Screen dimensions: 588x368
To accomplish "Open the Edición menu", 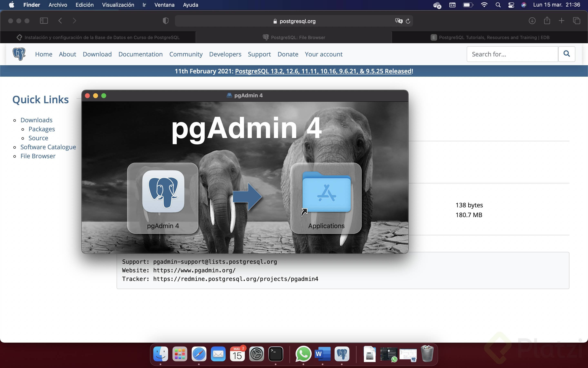I will pyautogui.click(x=85, y=5).
